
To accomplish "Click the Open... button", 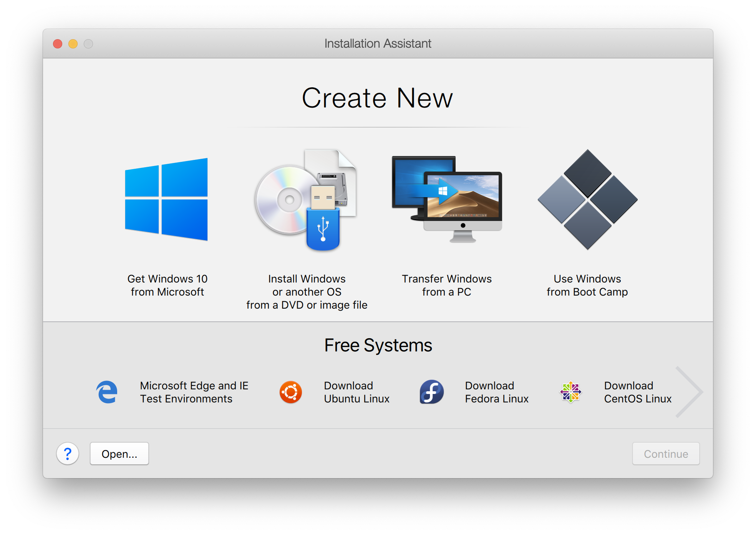I will coord(119,454).
